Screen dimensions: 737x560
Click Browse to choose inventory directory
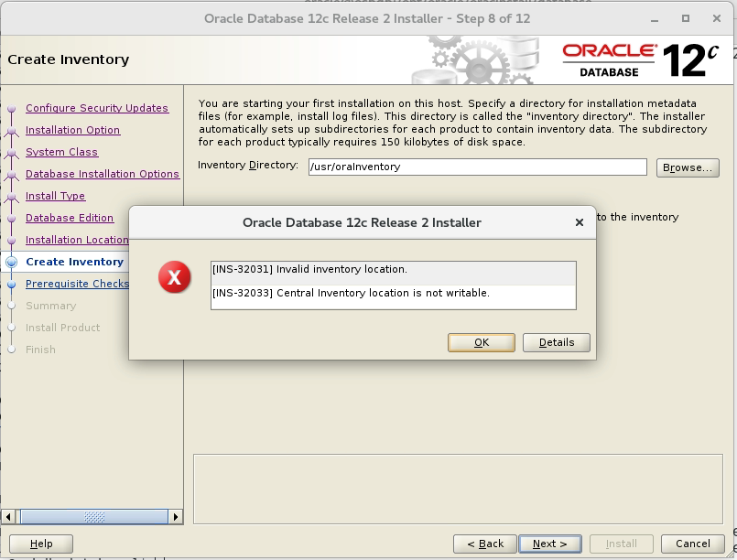(x=688, y=167)
